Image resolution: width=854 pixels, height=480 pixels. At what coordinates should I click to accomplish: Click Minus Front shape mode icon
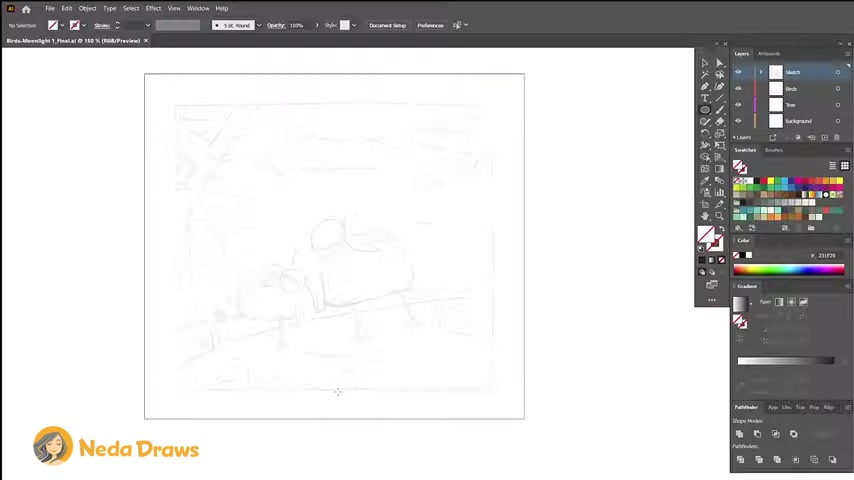click(757, 434)
